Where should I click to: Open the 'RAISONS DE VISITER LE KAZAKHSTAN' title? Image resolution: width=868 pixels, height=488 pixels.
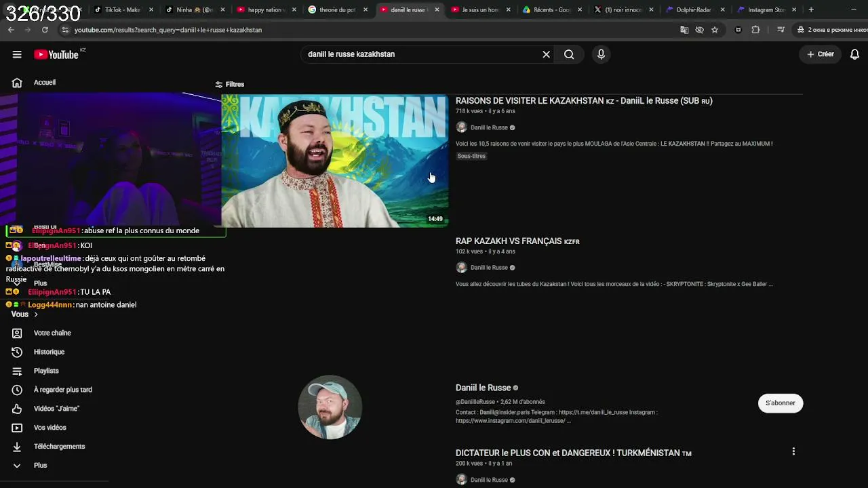tap(584, 101)
